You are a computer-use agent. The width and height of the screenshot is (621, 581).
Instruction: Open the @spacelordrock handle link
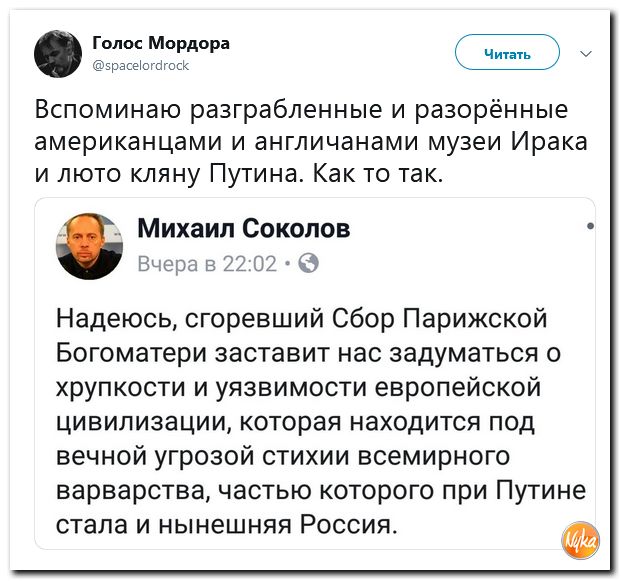pyautogui.click(x=141, y=65)
